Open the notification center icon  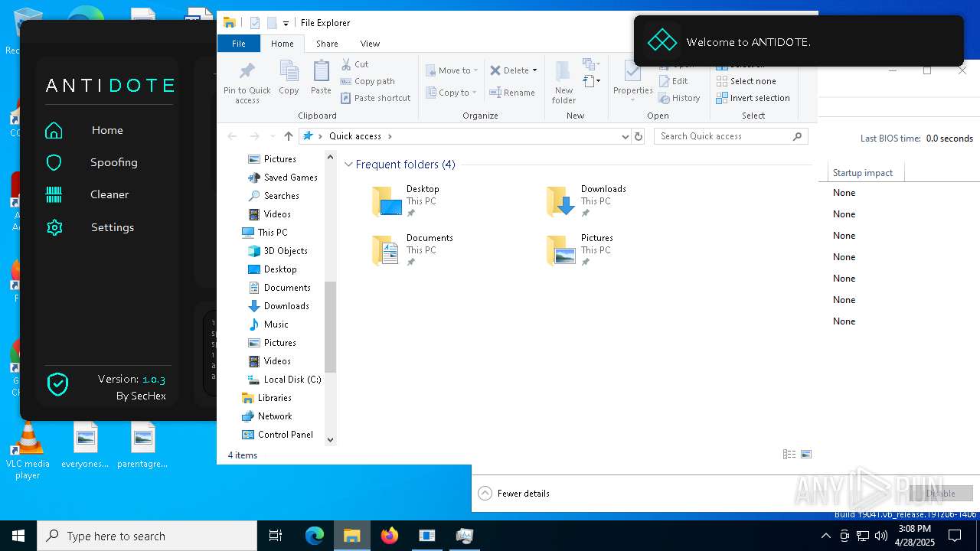coord(955,536)
